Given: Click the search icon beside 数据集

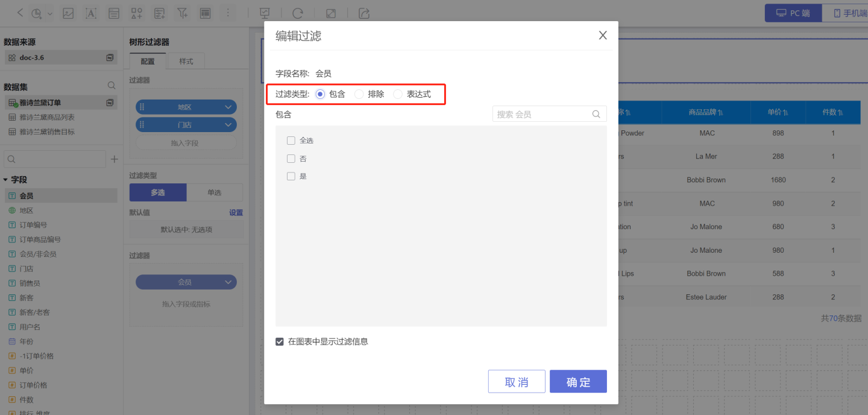Looking at the screenshot, I should pos(112,86).
